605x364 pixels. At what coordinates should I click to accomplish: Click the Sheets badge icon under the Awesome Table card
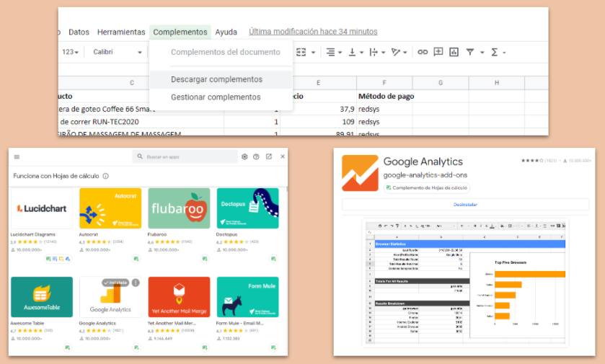68,347
